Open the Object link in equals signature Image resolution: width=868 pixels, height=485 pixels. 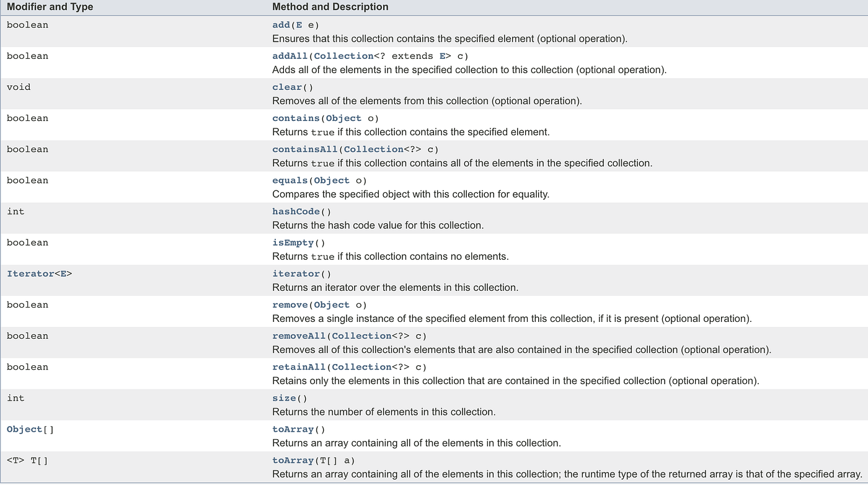coord(331,180)
